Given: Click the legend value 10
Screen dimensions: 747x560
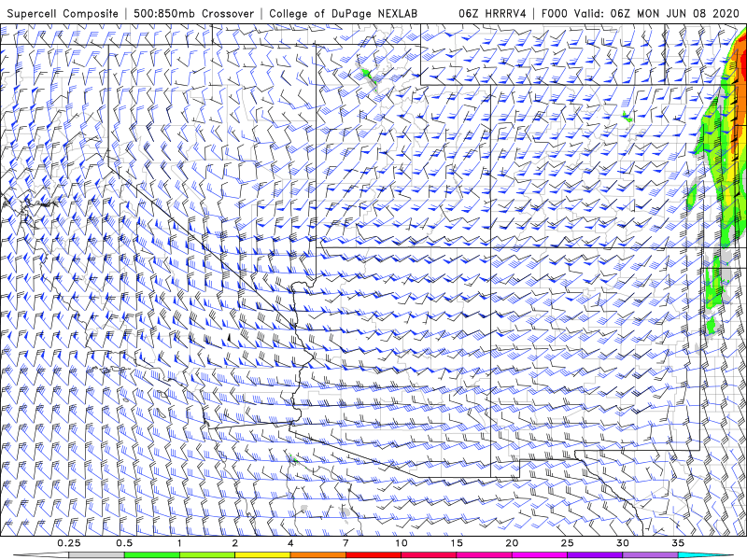Looking at the screenshot, I should [402, 543].
